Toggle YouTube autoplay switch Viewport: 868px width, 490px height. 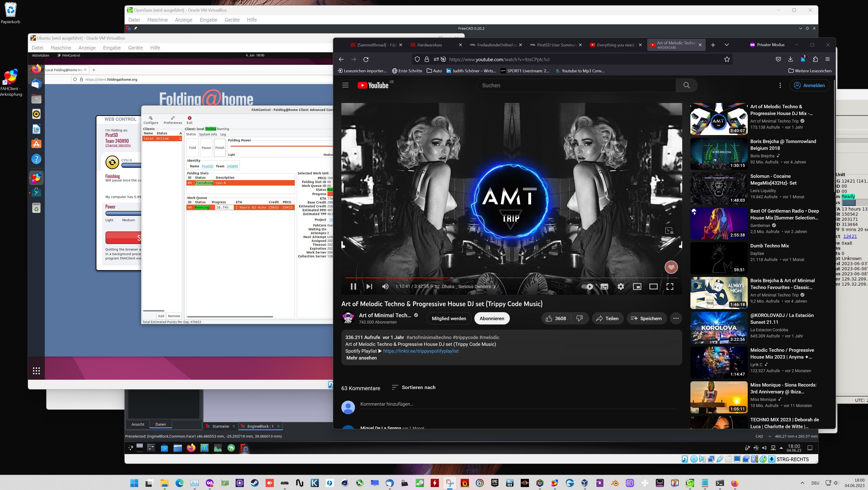587,286
